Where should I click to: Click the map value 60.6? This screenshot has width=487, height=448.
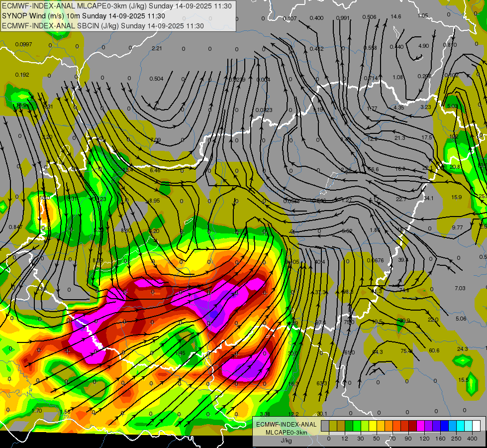(434, 351)
